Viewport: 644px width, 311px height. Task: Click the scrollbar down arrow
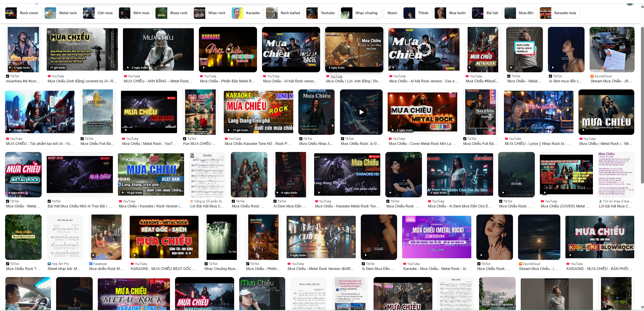642,308
